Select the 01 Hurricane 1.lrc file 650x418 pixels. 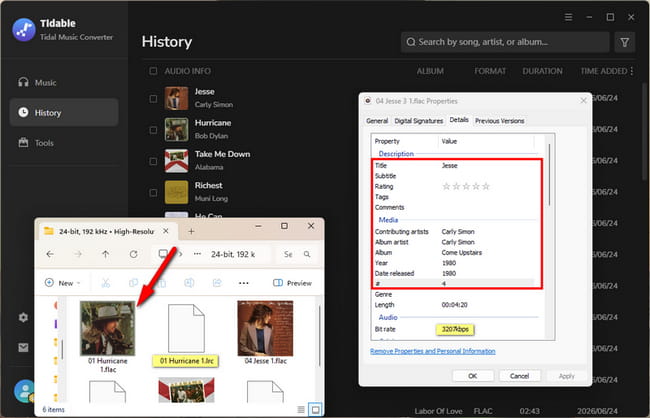click(x=186, y=335)
